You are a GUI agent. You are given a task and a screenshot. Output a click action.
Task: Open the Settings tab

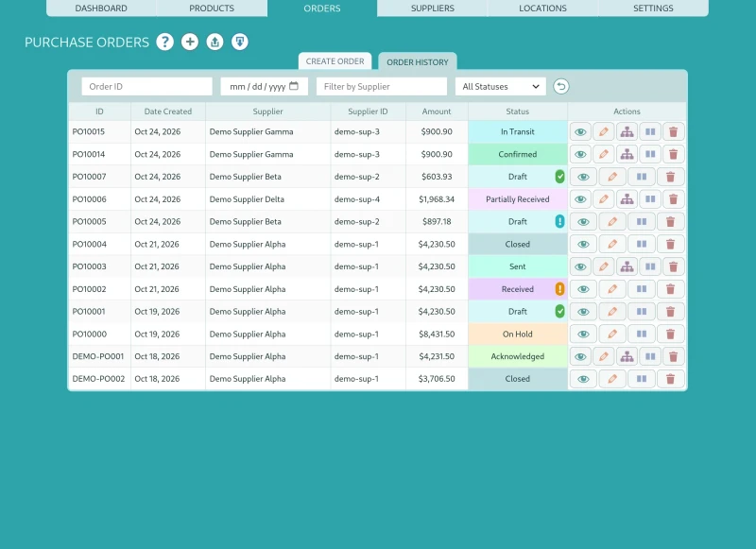(x=653, y=9)
